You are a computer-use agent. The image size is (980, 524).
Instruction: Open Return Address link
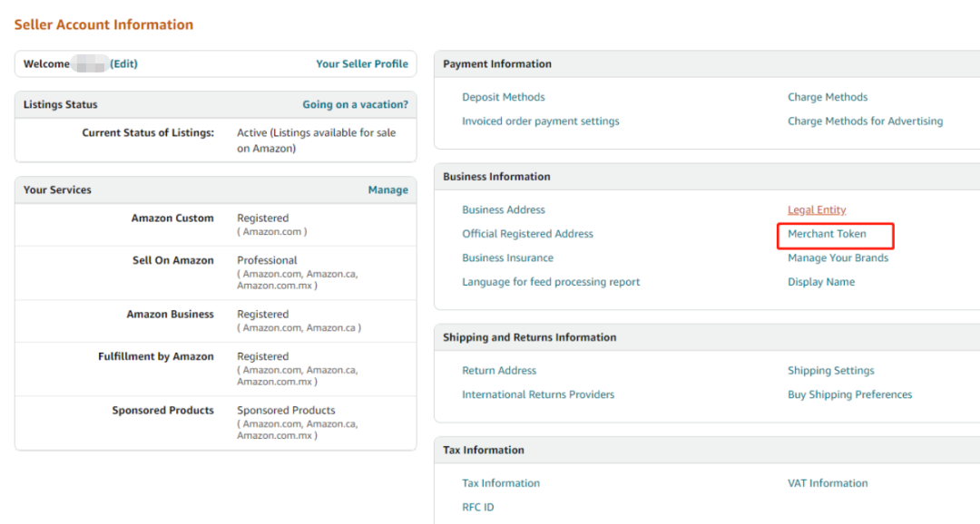[499, 371]
